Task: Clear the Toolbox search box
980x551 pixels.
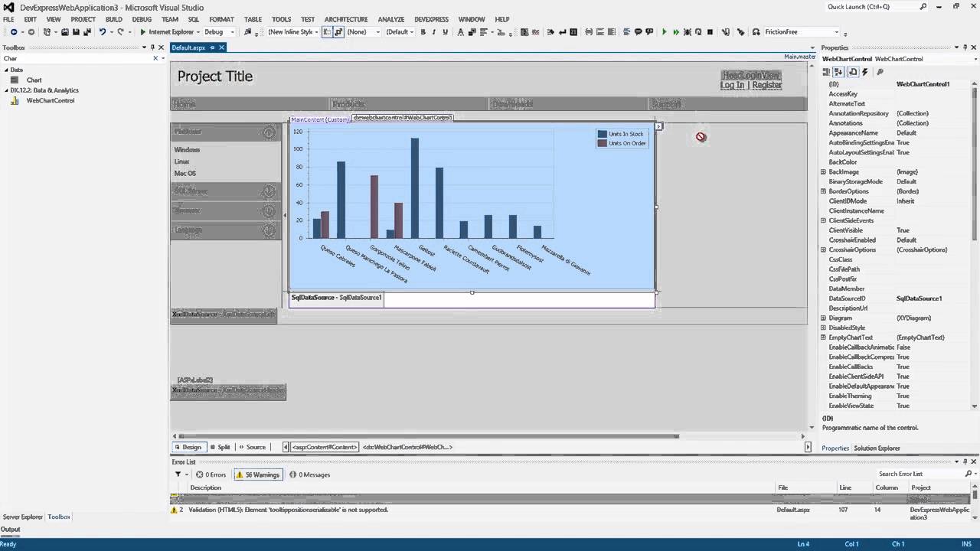Action: [155, 59]
